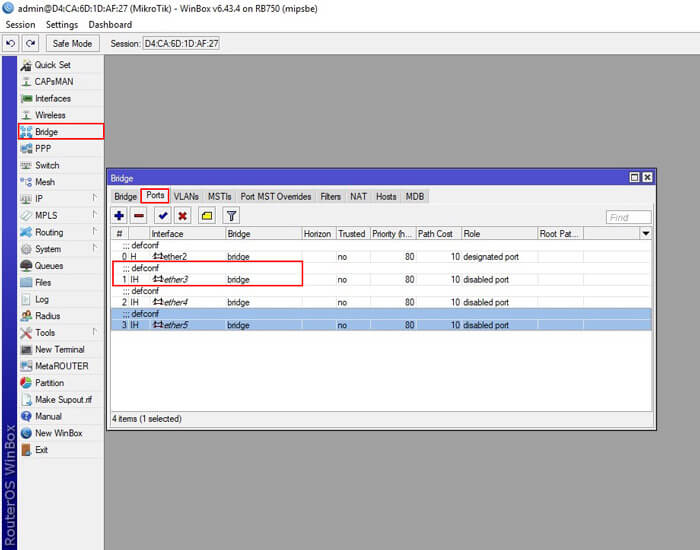Screen dimensions: 700x550
Task: Switch to the Bridge tab
Action: click(125, 196)
